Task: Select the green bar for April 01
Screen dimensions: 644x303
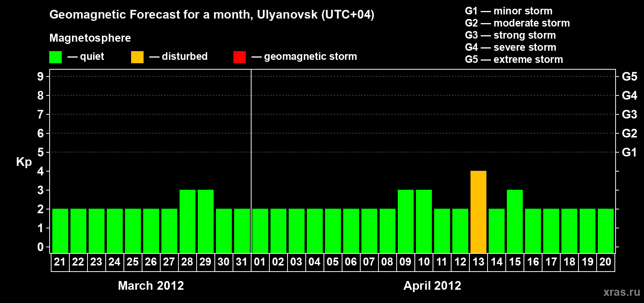Action: (x=260, y=231)
